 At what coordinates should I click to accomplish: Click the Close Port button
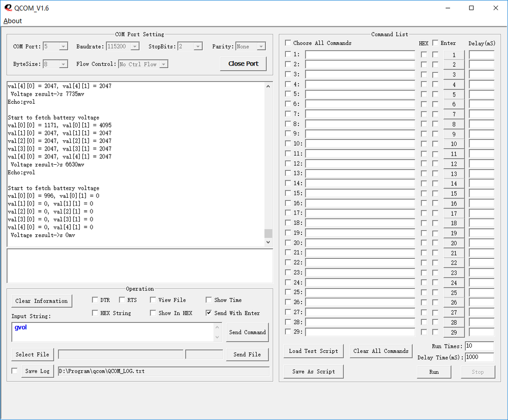(243, 64)
